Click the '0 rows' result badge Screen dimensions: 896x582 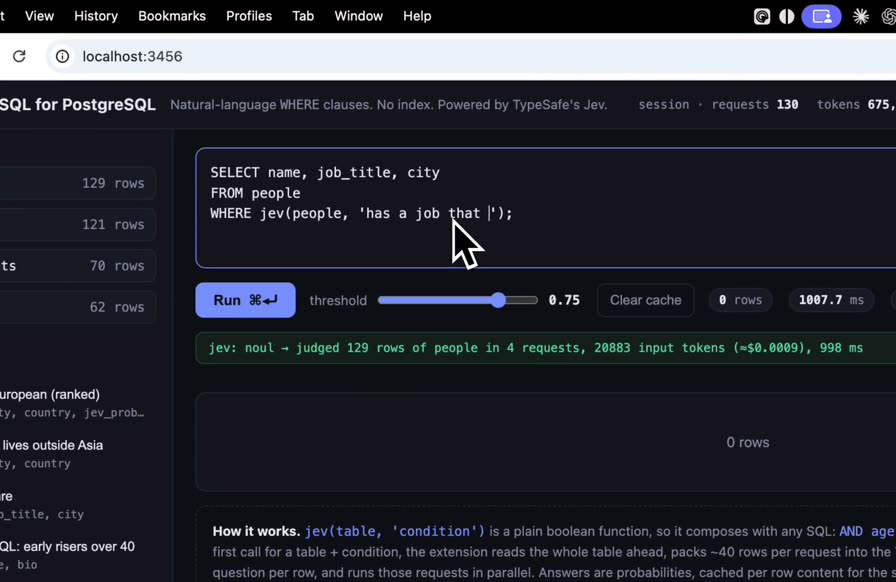point(741,300)
